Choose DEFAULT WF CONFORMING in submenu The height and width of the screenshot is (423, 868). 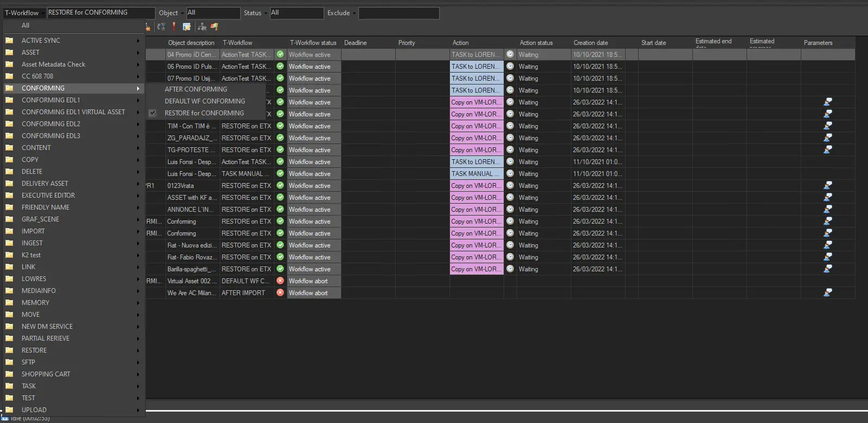204,101
